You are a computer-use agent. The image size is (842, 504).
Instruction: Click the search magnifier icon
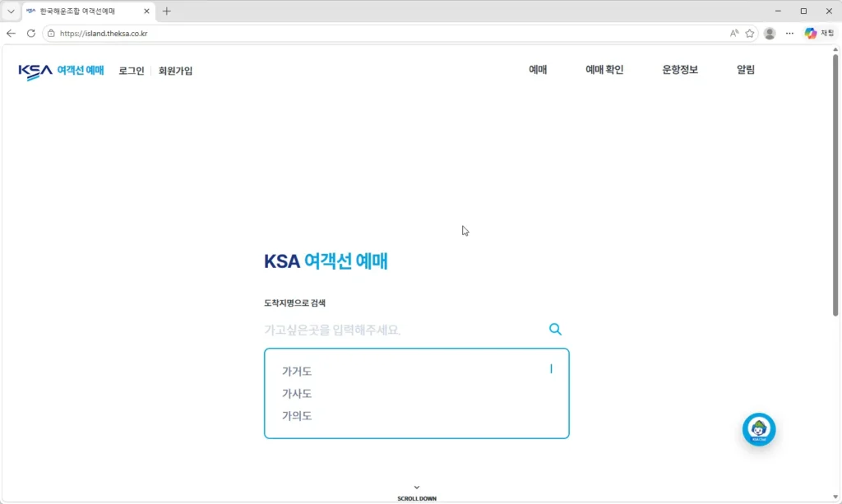pos(555,329)
